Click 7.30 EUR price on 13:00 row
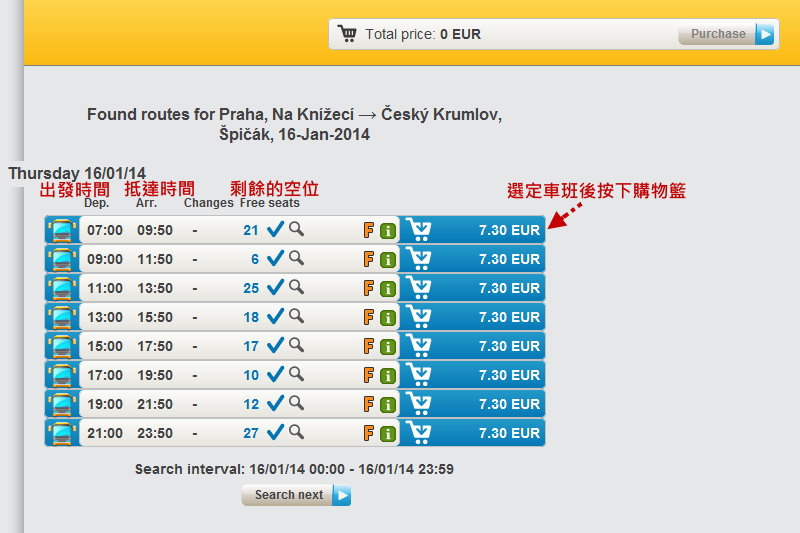Viewport: 800px width, 533px height. (x=509, y=317)
